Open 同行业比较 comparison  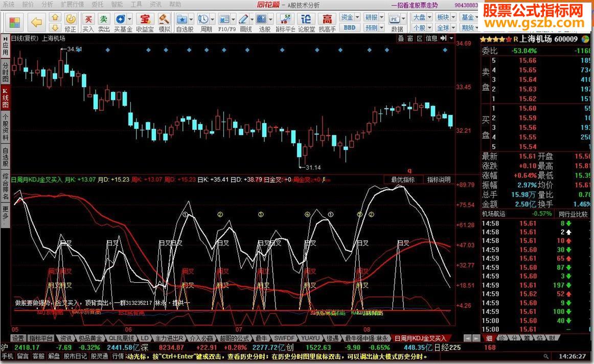[x=573, y=214]
